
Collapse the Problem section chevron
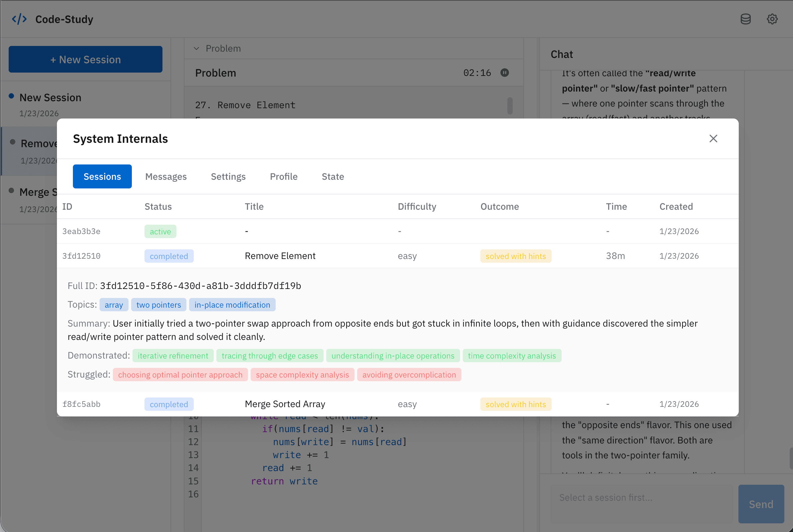point(196,49)
